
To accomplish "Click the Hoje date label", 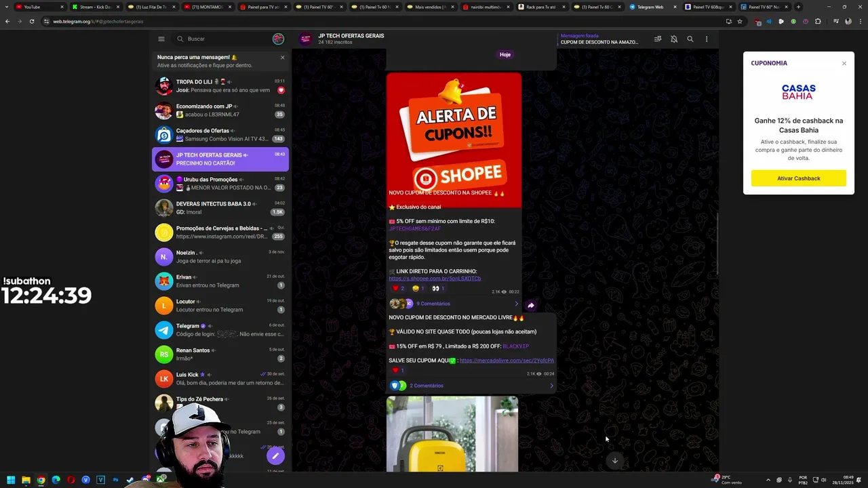I will click(505, 54).
